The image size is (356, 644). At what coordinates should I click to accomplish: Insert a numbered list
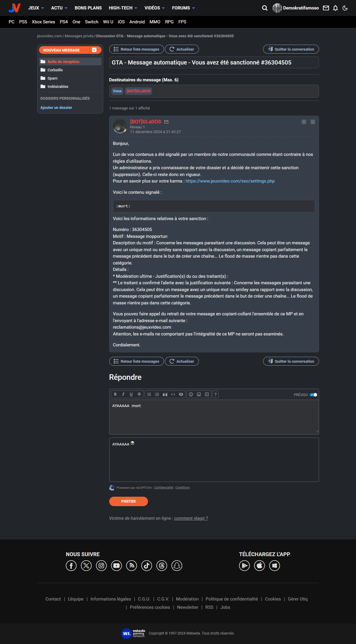pos(157,394)
